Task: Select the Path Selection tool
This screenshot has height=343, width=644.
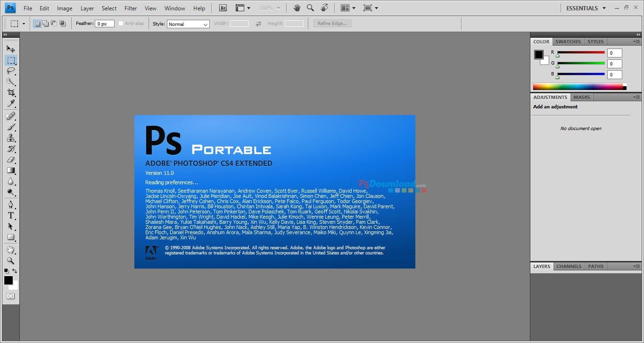Action: (x=10, y=226)
